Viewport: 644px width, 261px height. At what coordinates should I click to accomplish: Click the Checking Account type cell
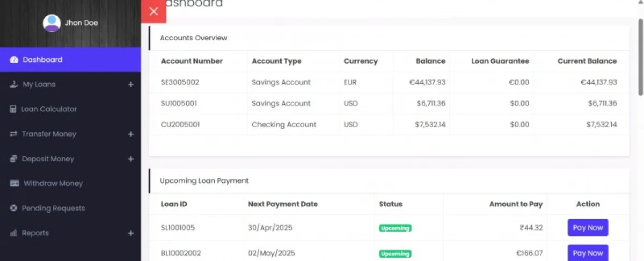point(284,125)
